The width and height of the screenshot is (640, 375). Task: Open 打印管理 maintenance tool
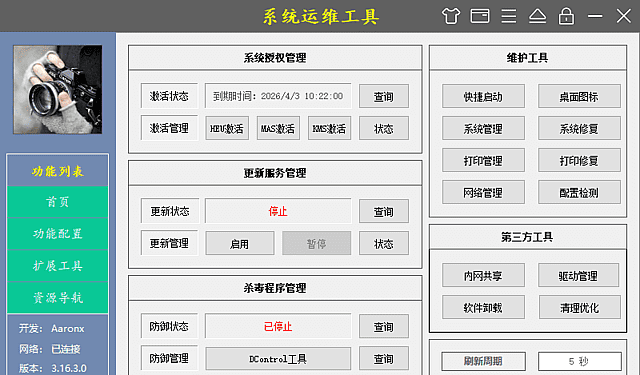tap(483, 160)
